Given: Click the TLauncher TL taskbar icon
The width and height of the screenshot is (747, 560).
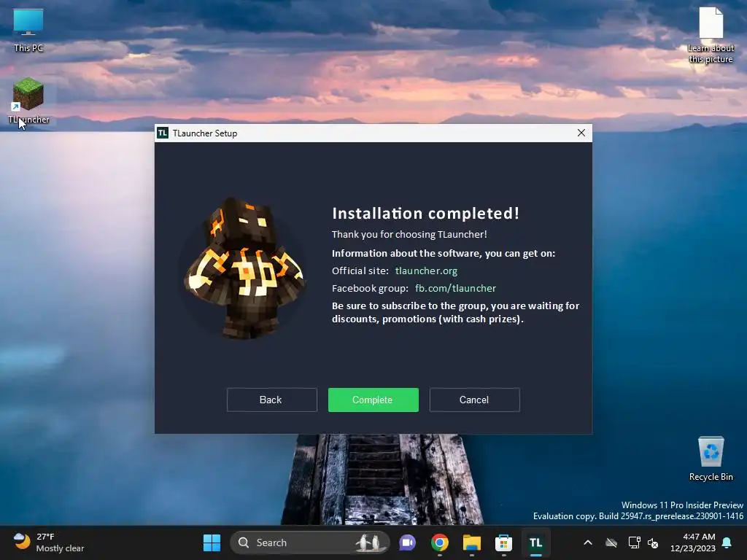Looking at the screenshot, I should pyautogui.click(x=536, y=542).
